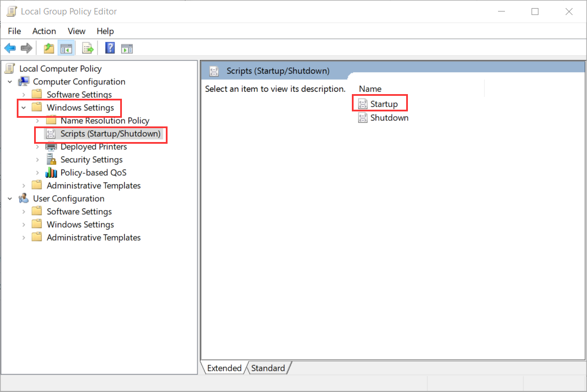The width and height of the screenshot is (587, 392).
Task: Open the Action menu
Action: point(44,31)
